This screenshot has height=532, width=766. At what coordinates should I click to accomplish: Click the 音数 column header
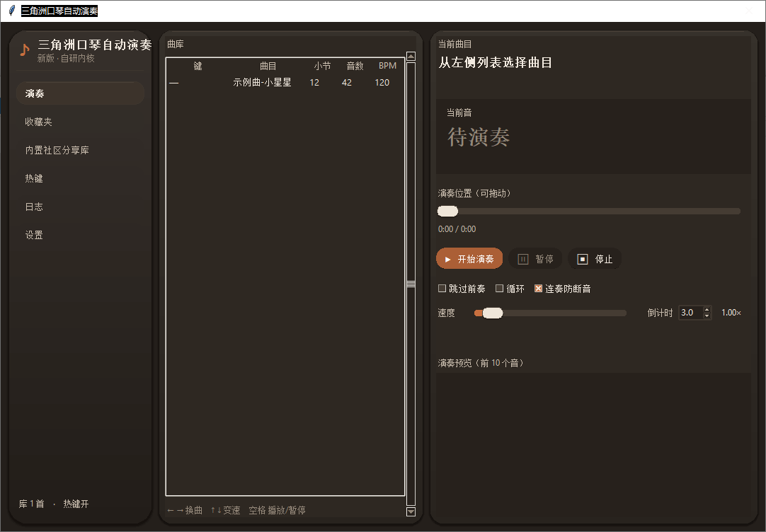click(x=355, y=66)
